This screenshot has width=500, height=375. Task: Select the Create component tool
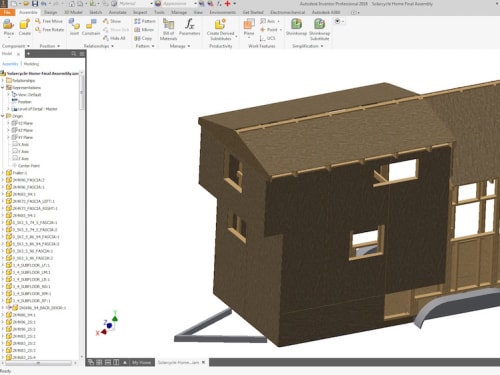(x=25, y=27)
